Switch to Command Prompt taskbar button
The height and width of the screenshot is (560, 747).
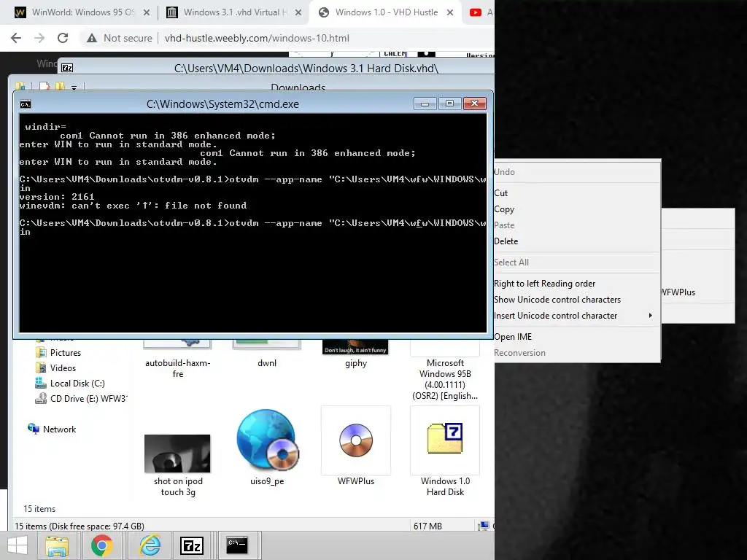237,545
